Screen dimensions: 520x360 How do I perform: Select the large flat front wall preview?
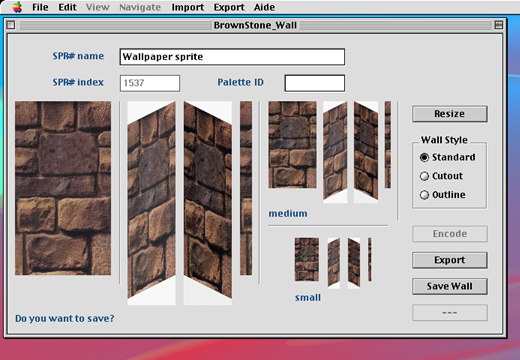63,188
